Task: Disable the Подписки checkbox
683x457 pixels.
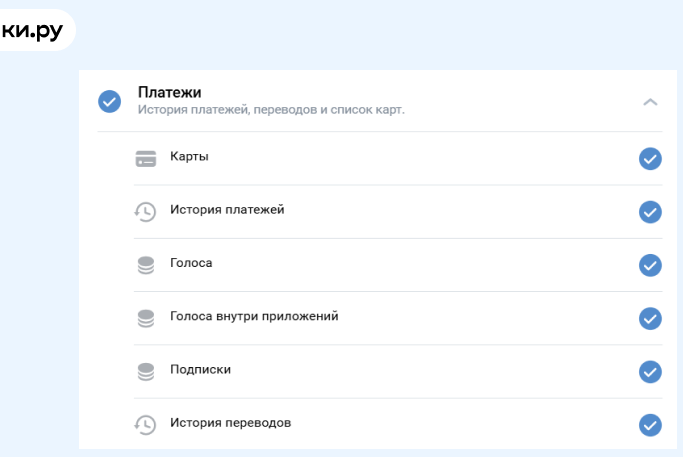Action: tap(650, 371)
